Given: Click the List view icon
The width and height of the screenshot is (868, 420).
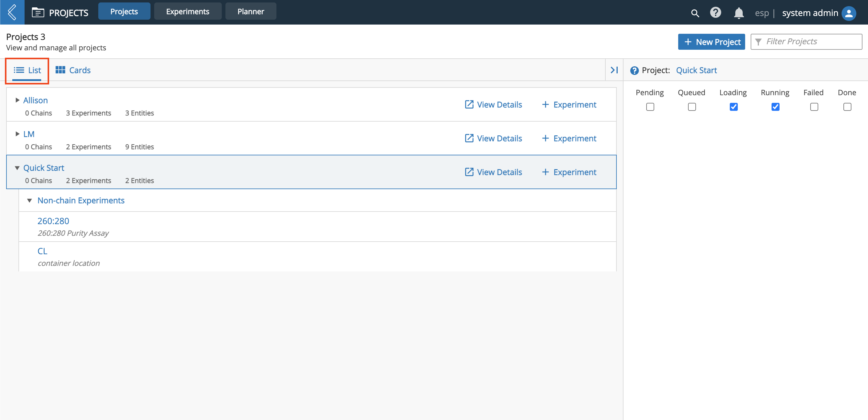Looking at the screenshot, I should click(x=19, y=70).
